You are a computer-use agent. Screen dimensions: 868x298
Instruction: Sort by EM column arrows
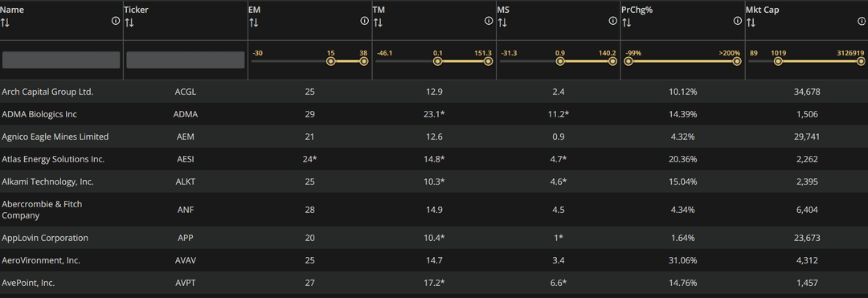click(253, 22)
